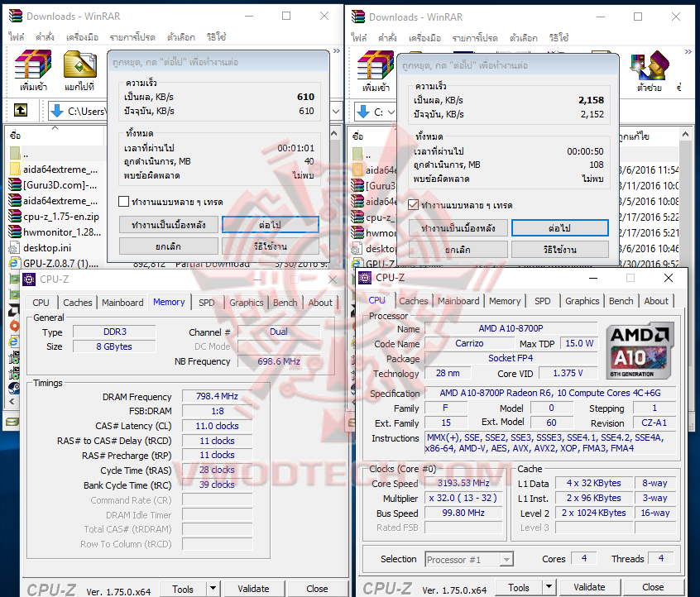Switch to SPD tab in left CPU-Z
The width and height of the screenshot is (700, 597).
(206, 303)
